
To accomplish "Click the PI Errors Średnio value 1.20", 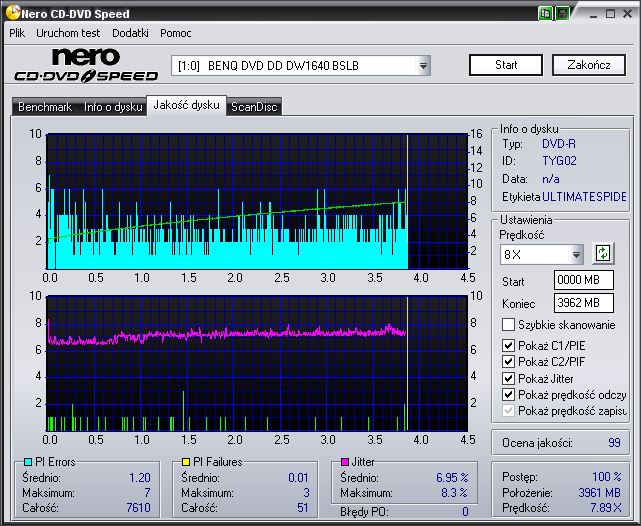I will tap(140, 477).
